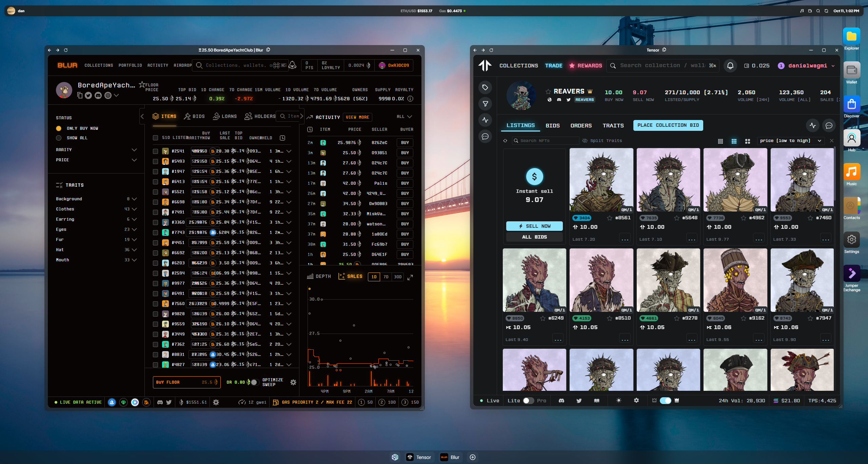Click All Bids under Instant sell

pos(534,237)
